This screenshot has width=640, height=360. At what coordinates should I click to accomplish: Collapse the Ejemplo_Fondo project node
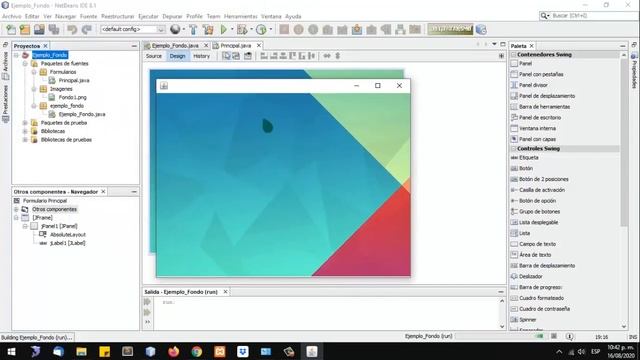pos(16,55)
